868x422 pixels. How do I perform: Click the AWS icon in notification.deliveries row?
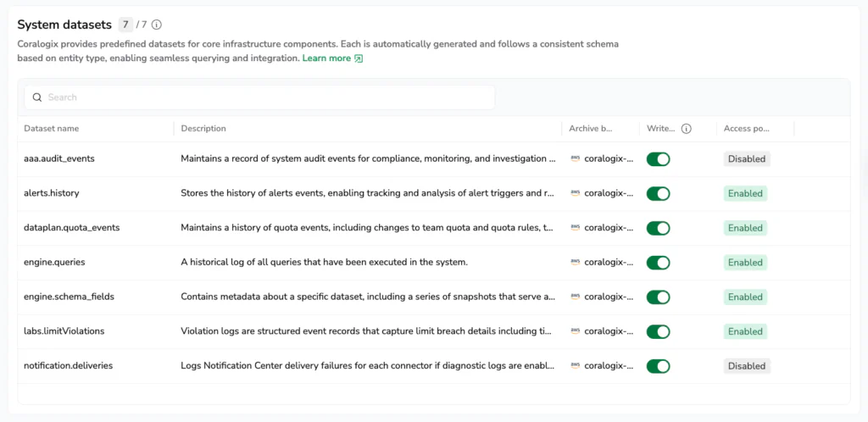[x=576, y=366]
